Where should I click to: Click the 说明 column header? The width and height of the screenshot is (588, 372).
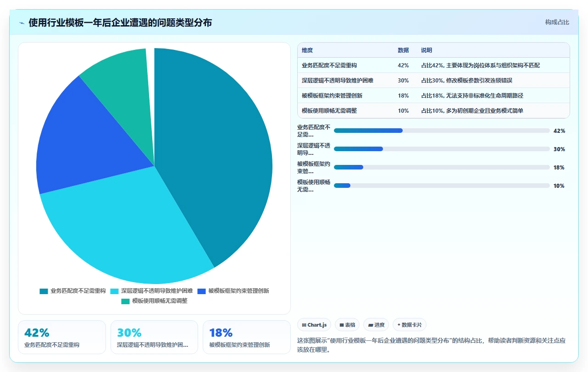tap(427, 50)
